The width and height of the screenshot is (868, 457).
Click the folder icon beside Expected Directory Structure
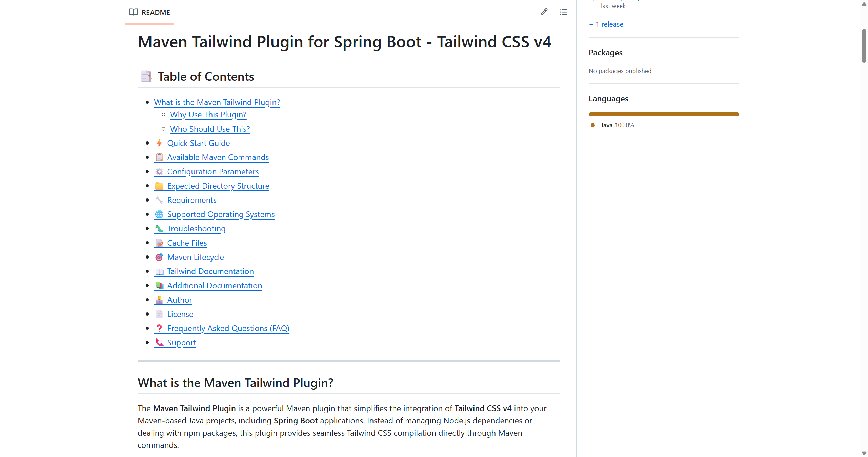[x=159, y=186]
